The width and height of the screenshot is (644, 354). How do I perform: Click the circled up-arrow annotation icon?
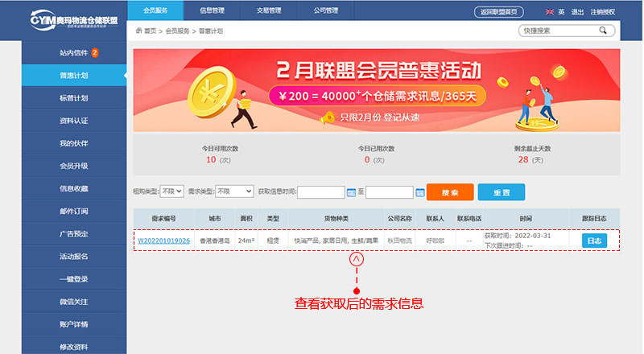[x=356, y=260]
